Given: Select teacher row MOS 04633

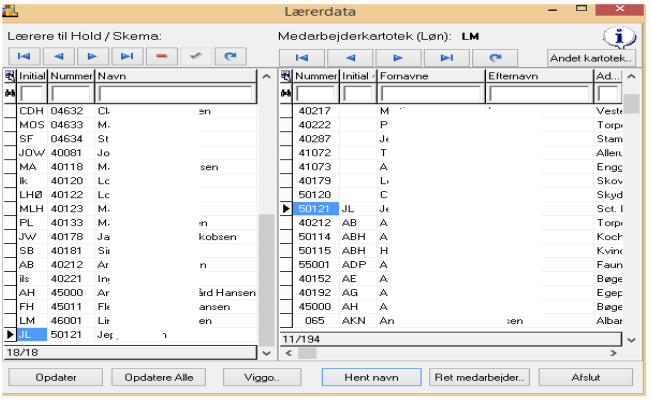Looking at the screenshot, I should click(x=130, y=125).
